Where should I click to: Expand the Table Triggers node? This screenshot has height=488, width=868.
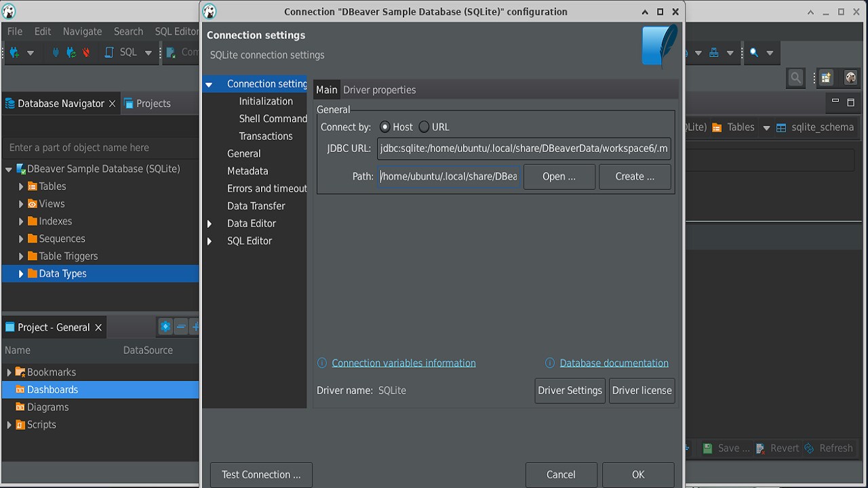(x=21, y=257)
